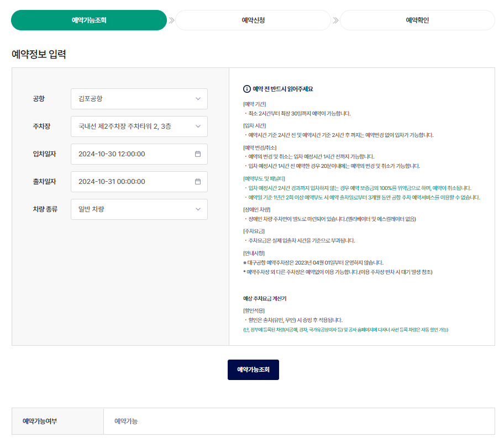Click the green [예약부도 및 패널티] title
This screenshot has height=443, width=504.
coord(264,178)
